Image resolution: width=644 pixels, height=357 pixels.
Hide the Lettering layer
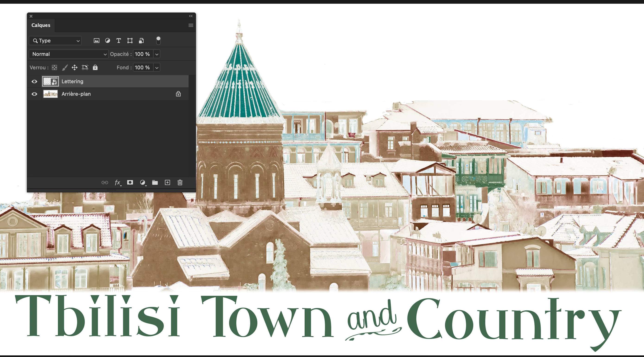click(x=35, y=82)
